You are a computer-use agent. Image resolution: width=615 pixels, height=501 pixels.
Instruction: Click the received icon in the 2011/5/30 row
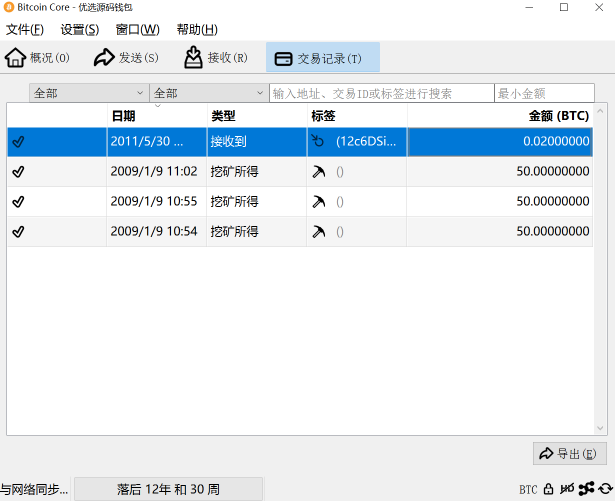pos(318,142)
